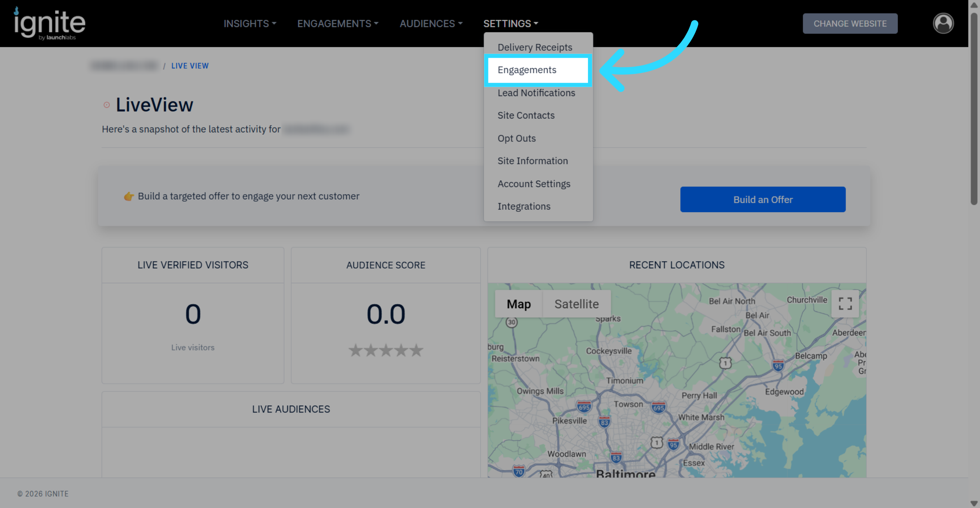Image resolution: width=980 pixels, height=508 pixels.
Task: Expand the Audiences dropdown menu
Action: pyautogui.click(x=431, y=24)
